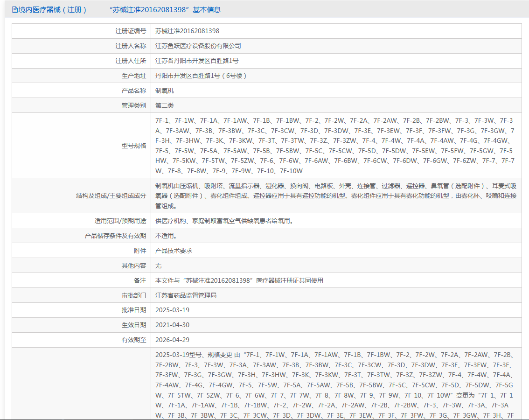
Task: Click the 生产地址 label
Action: pyautogui.click(x=133, y=76)
